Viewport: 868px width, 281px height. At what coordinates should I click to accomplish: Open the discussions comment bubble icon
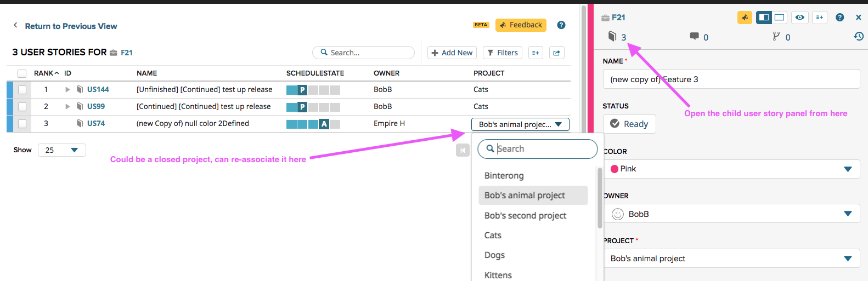point(695,36)
